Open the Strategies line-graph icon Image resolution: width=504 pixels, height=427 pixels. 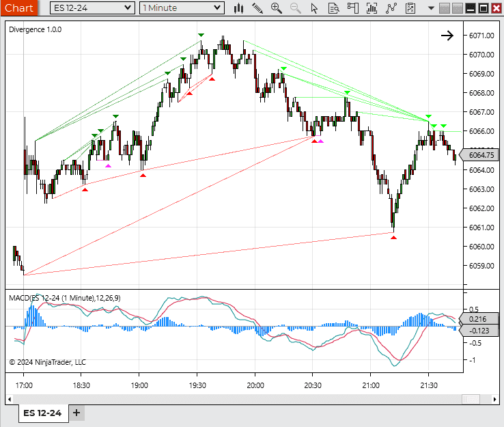(391, 8)
